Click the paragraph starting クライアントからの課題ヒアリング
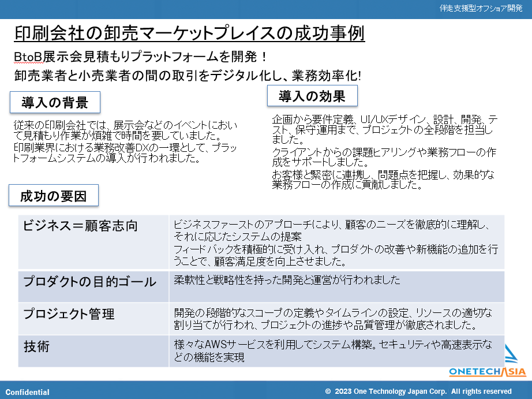 [384, 157]
